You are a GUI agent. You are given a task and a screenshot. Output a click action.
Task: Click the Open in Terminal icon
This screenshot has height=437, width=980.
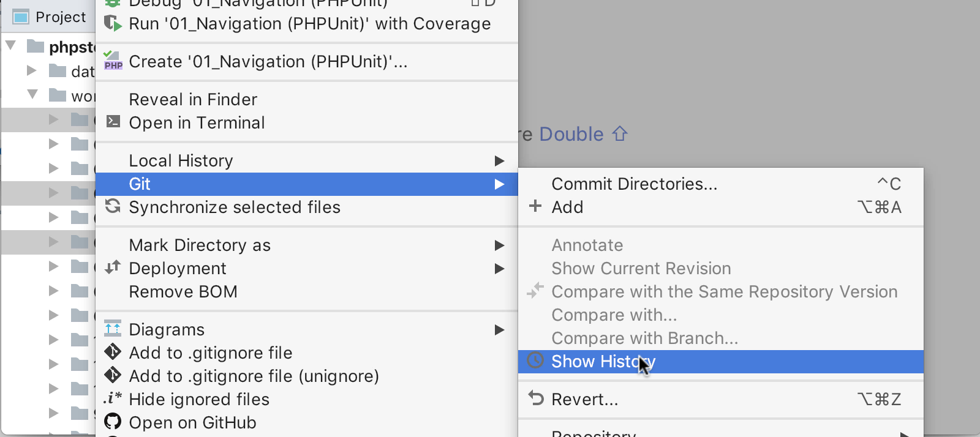click(x=113, y=121)
